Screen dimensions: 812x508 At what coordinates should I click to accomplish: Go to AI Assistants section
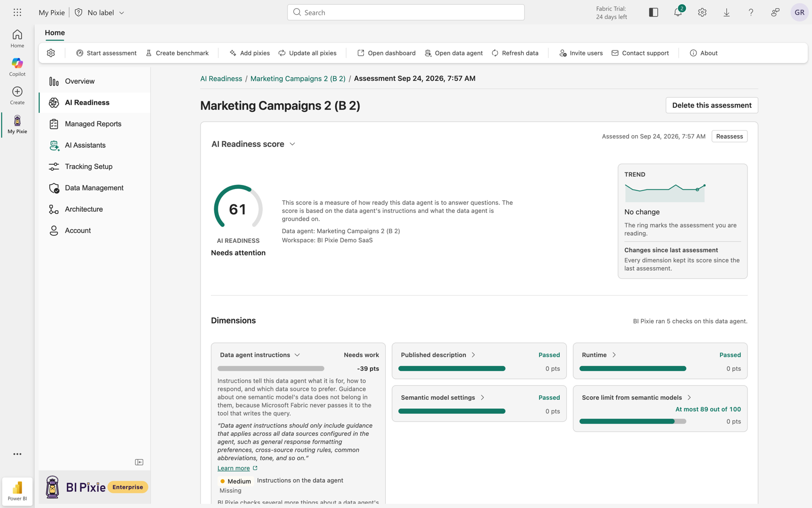pos(94,145)
